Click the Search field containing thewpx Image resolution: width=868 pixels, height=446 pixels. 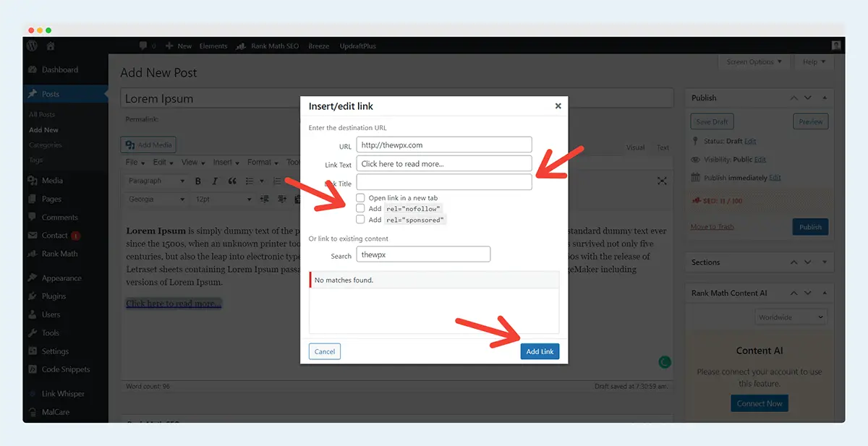click(x=423, y=254)
